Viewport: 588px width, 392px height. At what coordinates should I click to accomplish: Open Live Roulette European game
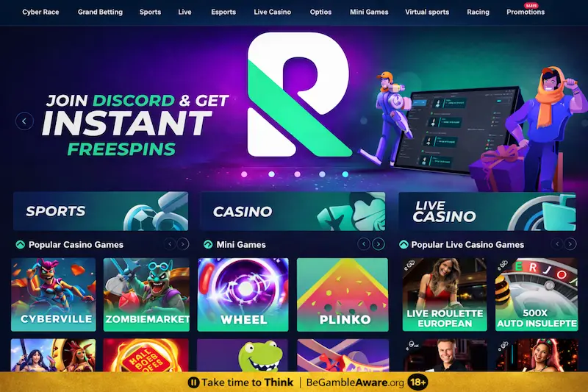coord(445,294)
